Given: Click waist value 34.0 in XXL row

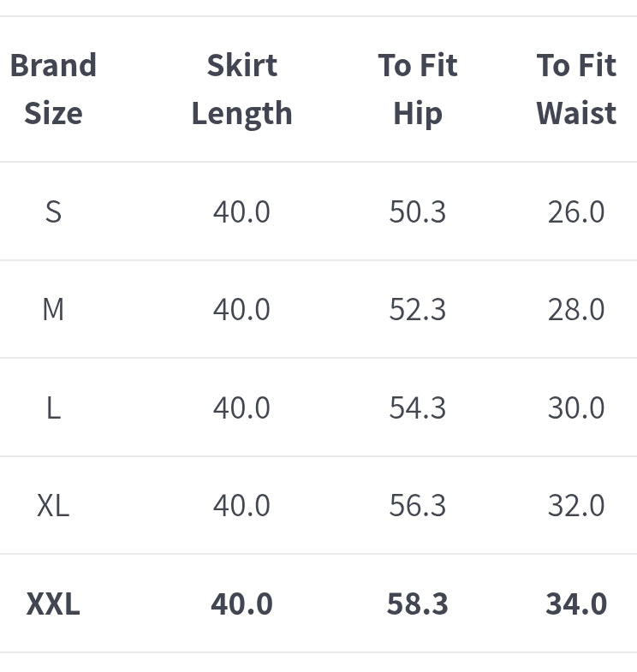Looking at the screenshot, I should pos(576,604).
